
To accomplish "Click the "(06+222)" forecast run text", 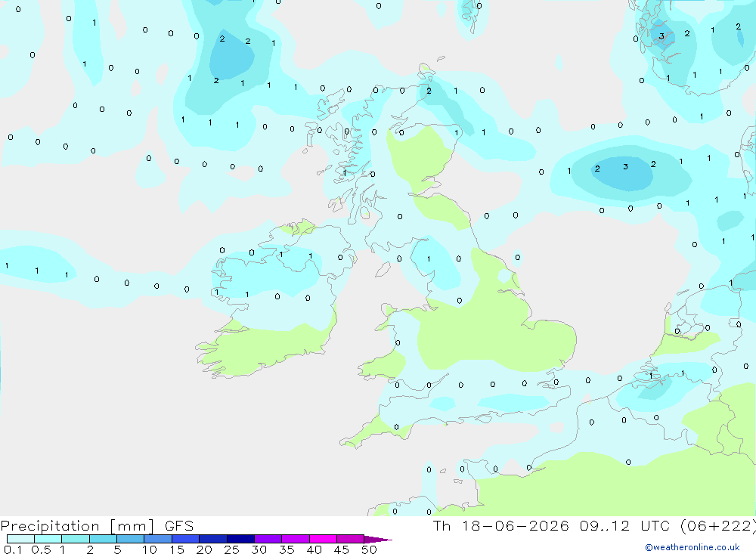I will (718, 525).
